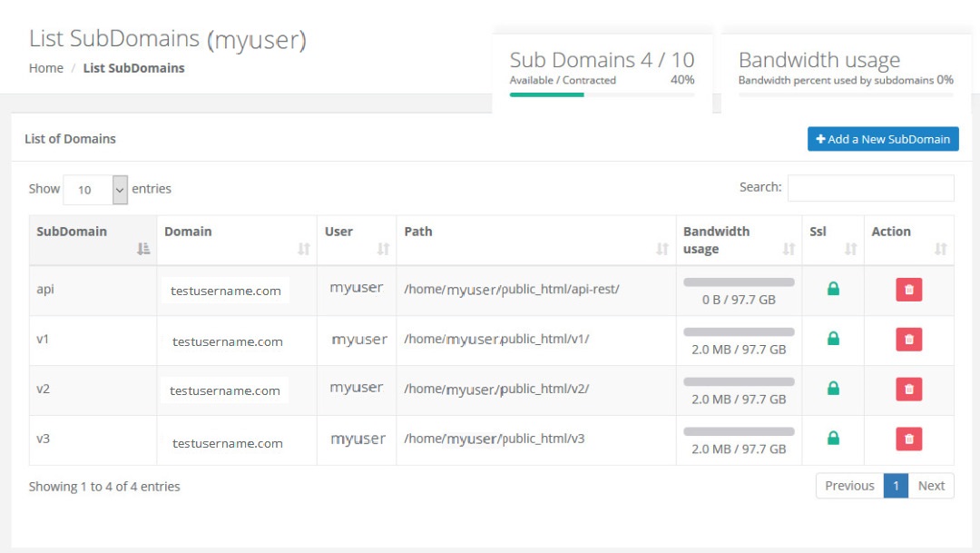Click myuser in the api row
The width and height of the screenshot is (980, 553).
click(x=357, y=287)
